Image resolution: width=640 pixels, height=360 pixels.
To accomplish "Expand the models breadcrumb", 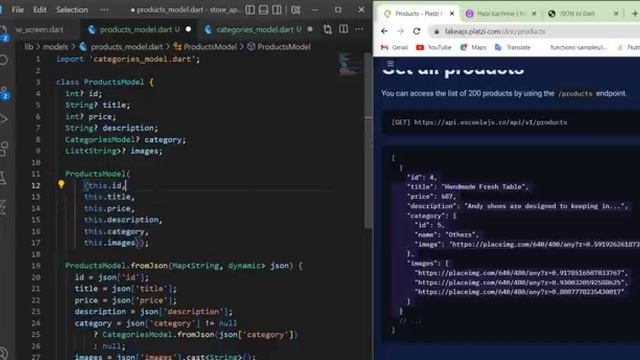I will (55, 47).
